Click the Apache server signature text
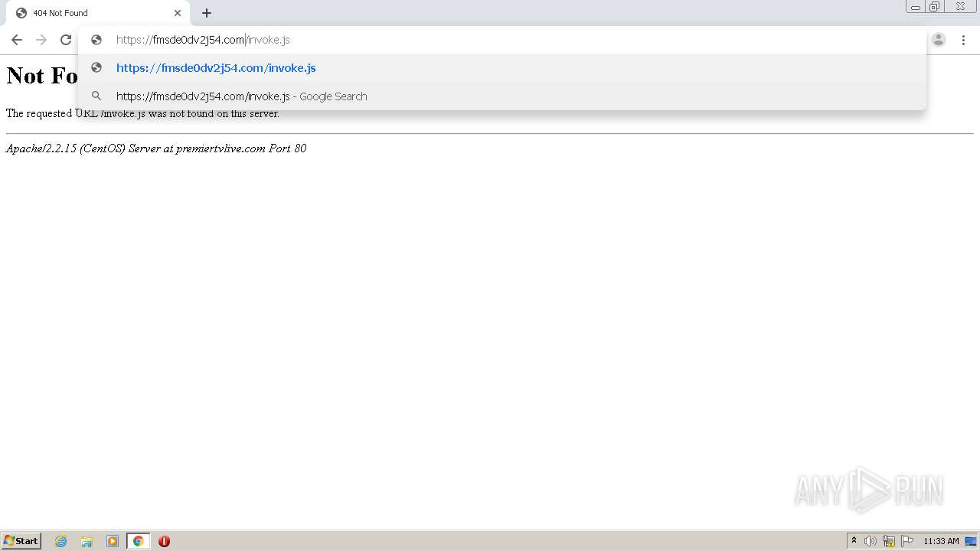Screen dimensions: 980x551 (x=156, y=148)
